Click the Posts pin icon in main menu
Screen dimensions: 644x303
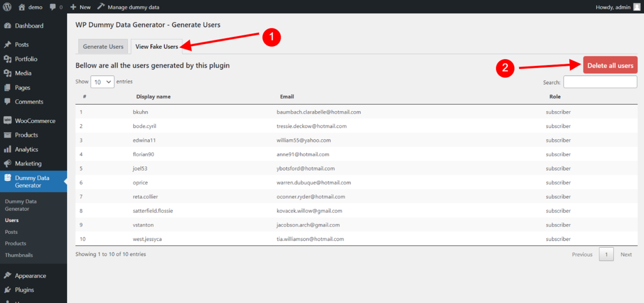coord(8,45)
